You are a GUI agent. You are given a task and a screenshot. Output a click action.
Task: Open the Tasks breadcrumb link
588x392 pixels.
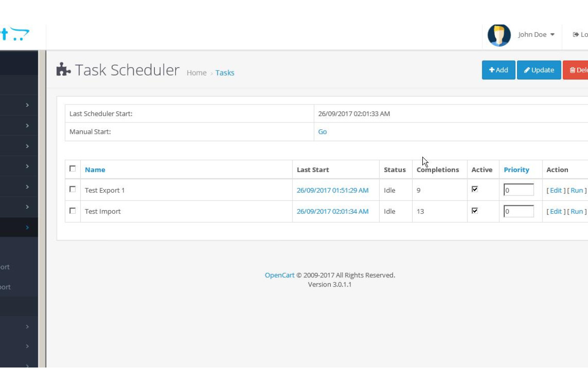point(225,73)
